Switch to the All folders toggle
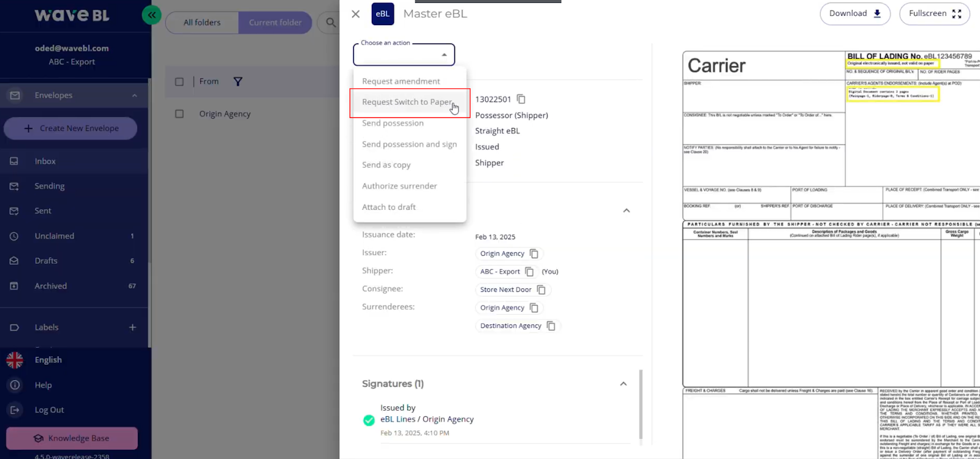Viewport: 980px width, 459px height. (202, 23)
